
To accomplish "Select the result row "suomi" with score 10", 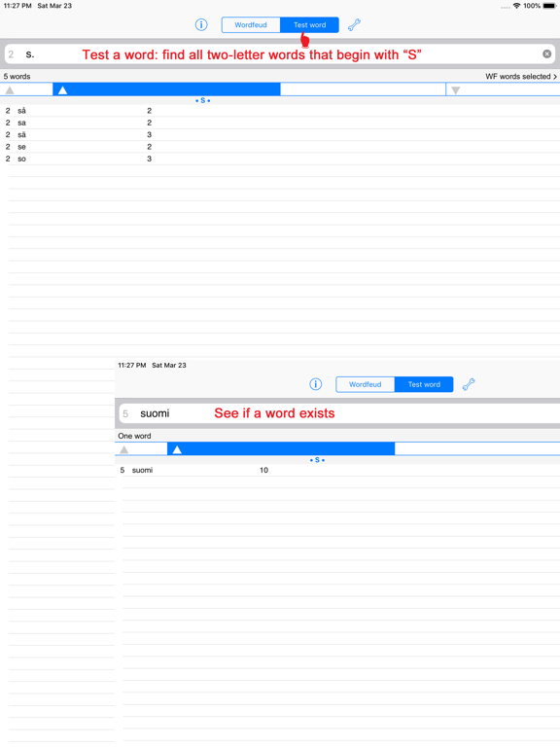I will tap(337, 470).
